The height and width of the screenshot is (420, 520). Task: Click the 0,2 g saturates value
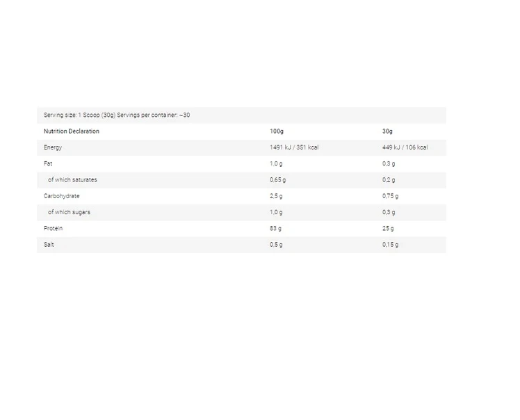(389, 180)
